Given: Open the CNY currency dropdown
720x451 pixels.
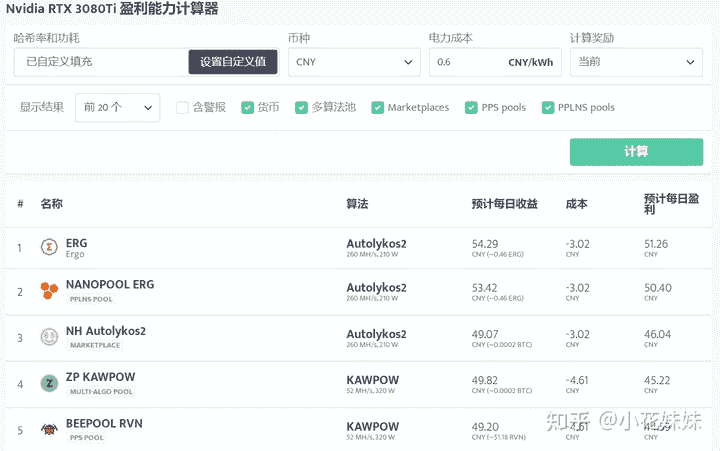Looking at the screenshot, I should tap(353, 62).
